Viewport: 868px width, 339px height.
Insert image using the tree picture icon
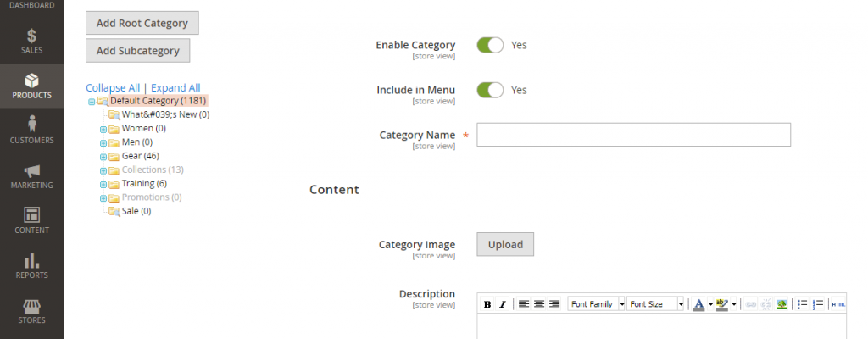[x=782, y=304]
